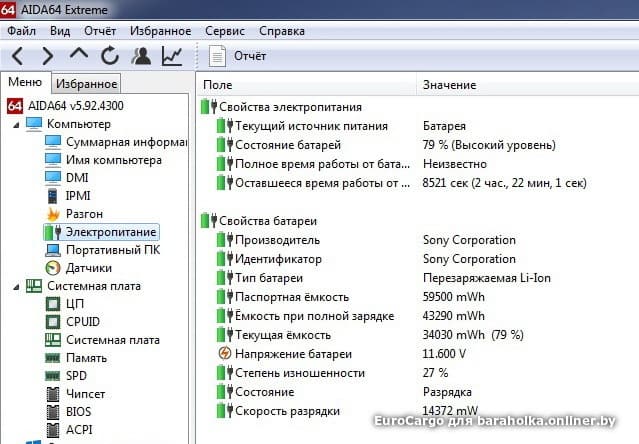Go forward with the right arrow toolbar icon

pos(47,56)
